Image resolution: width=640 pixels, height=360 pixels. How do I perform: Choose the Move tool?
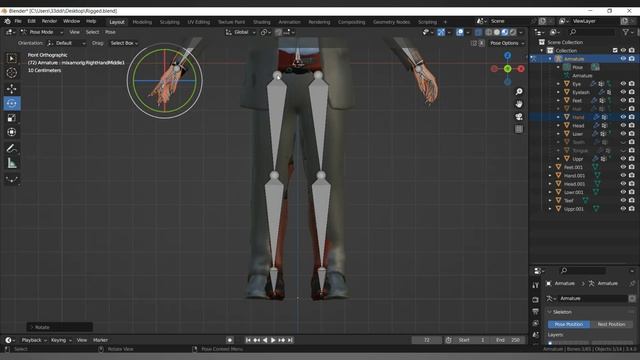(11, 89)
